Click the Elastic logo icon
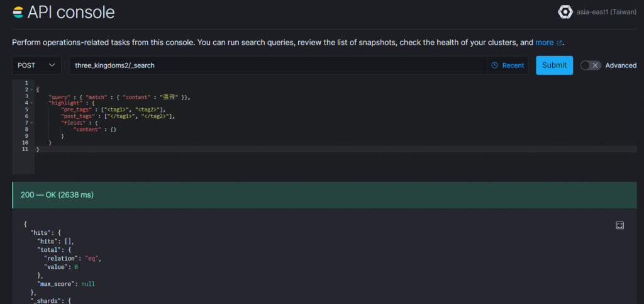 tap(19, 12)
